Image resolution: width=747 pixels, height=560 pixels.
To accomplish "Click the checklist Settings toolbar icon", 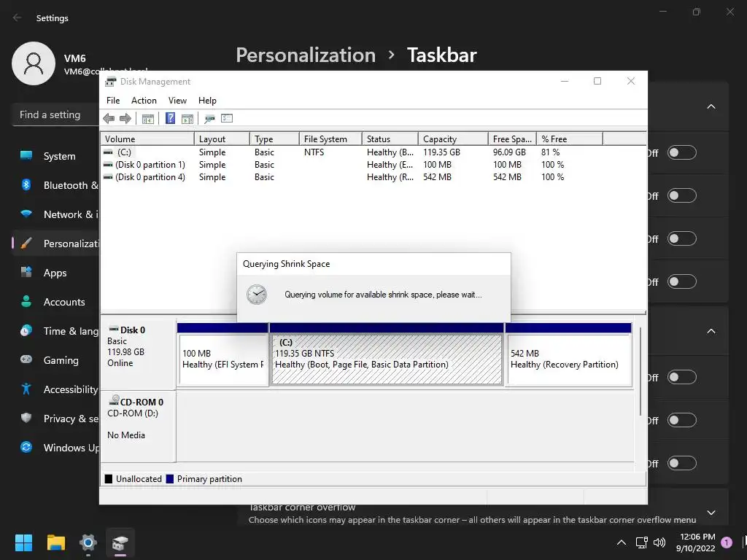I will point(227,119).
